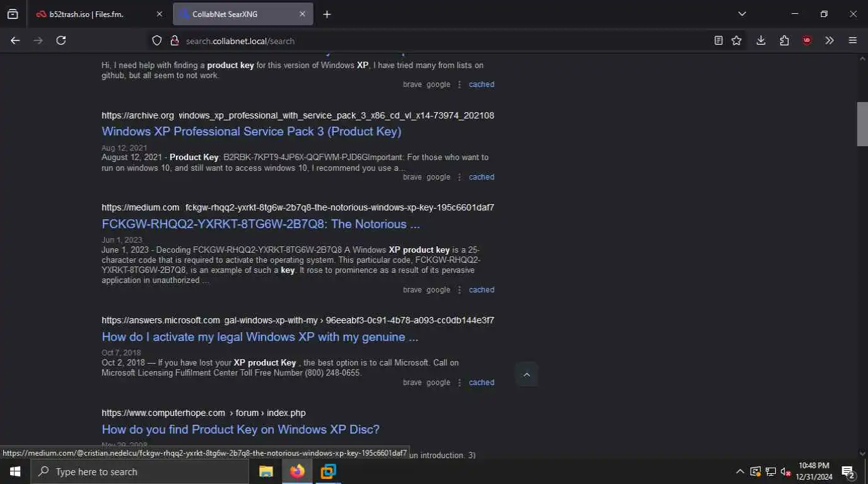868x484 pixels.
Task: Open the VirtualBox taskbar app
Action: (x=328, y=471)
